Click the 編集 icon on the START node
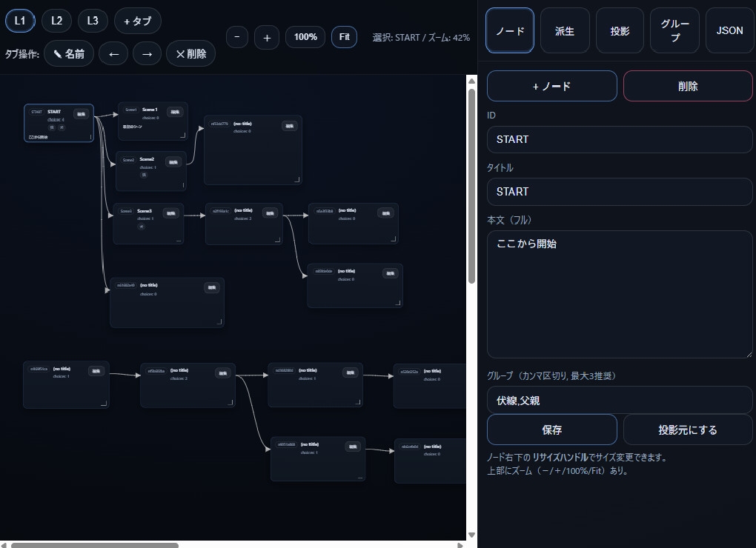The width and height of the screenshot is (756, 548). [x=81, y=113]
